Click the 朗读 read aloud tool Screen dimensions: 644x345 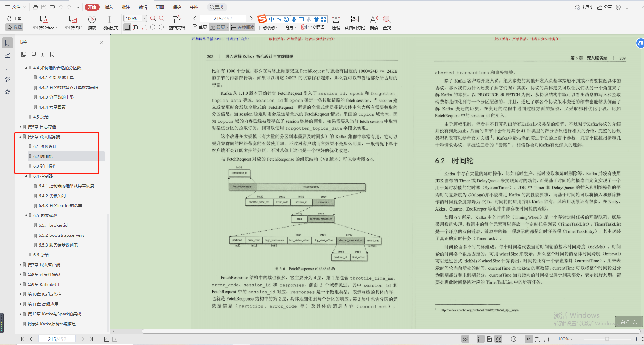(374, 23)
